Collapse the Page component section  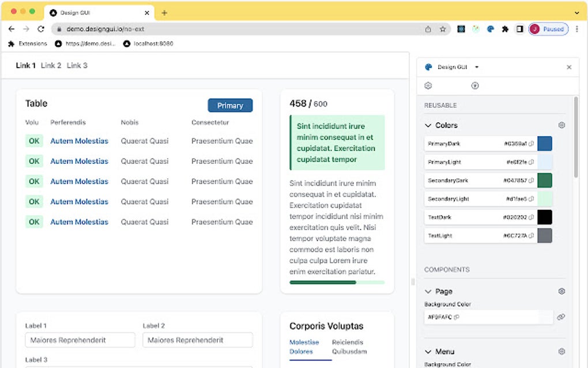click(x=428, y=291)
